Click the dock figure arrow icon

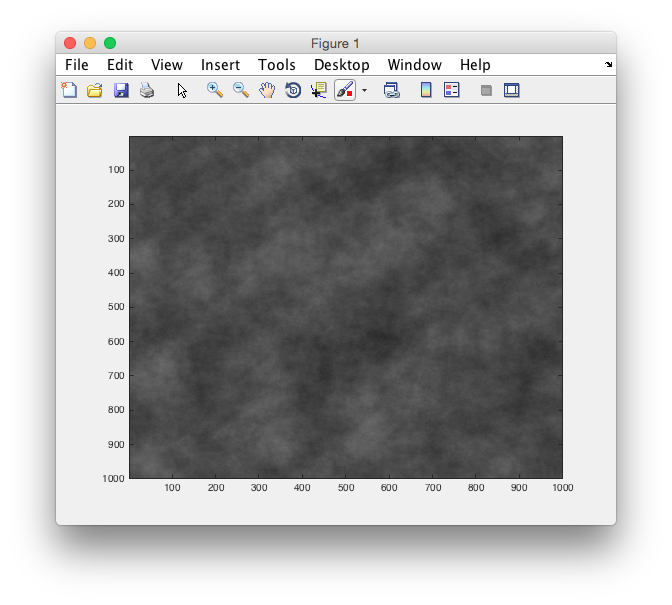(x=609, y=65)
